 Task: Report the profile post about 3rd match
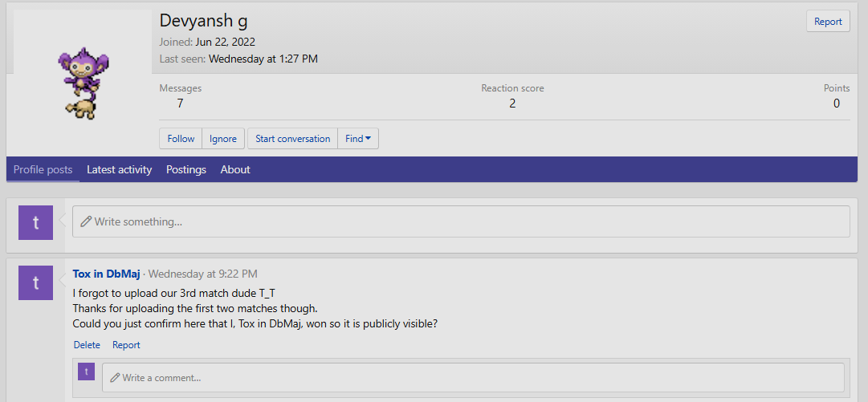tap(126, 345)
